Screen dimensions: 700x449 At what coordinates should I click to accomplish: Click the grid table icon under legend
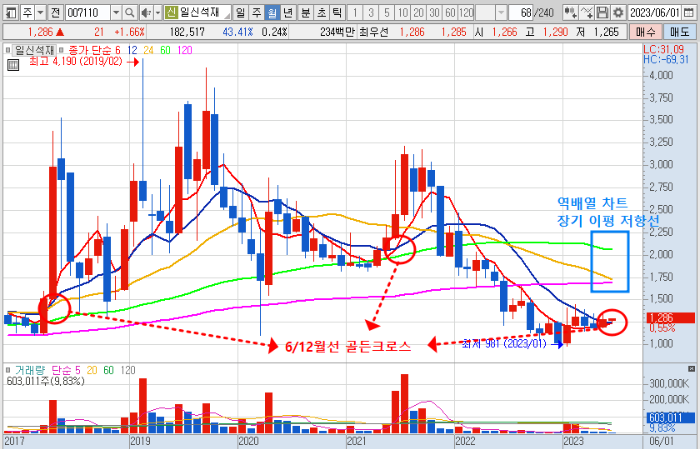pos(13,65)
